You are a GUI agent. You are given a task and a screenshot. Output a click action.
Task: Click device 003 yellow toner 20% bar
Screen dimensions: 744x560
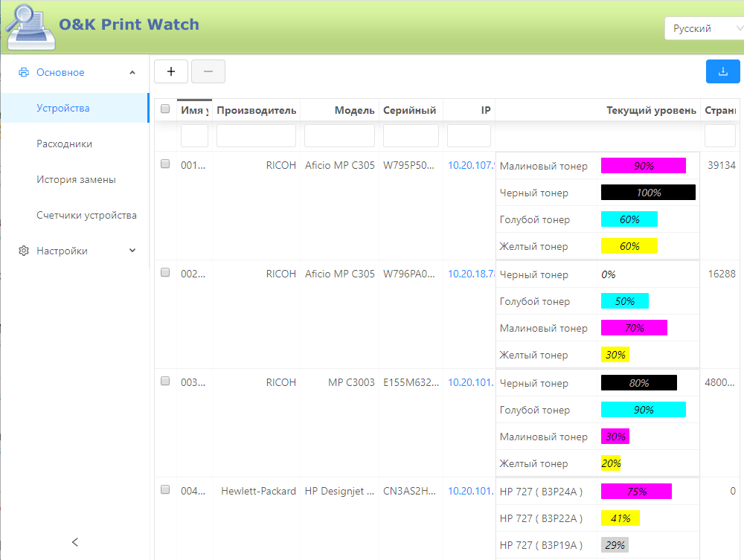click(x=611, y=463)
